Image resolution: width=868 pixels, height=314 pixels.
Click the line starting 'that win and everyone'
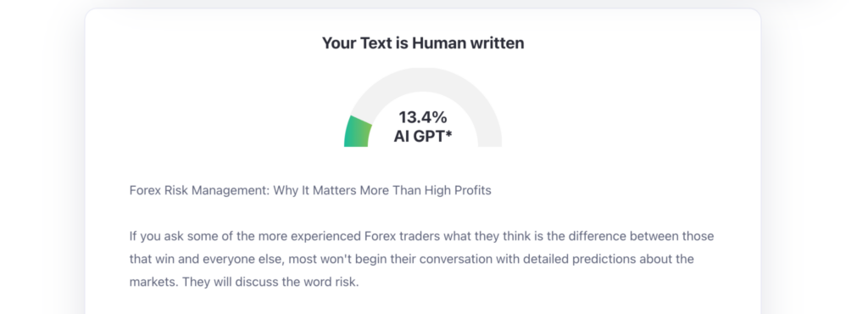coord(411,259)
